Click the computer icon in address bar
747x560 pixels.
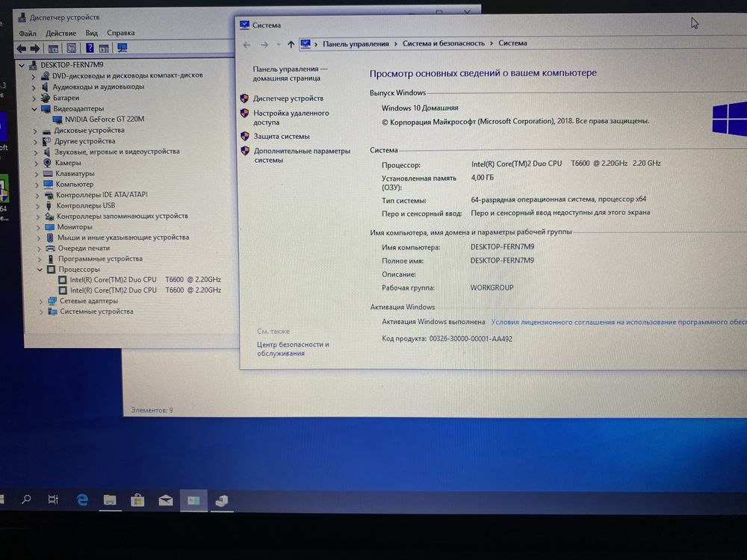point(306,44)
